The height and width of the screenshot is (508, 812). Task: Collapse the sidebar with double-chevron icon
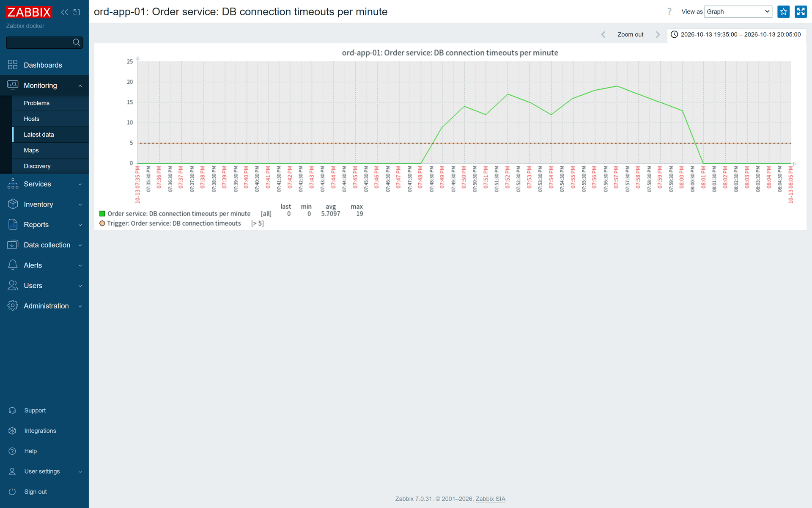point(64,12)
